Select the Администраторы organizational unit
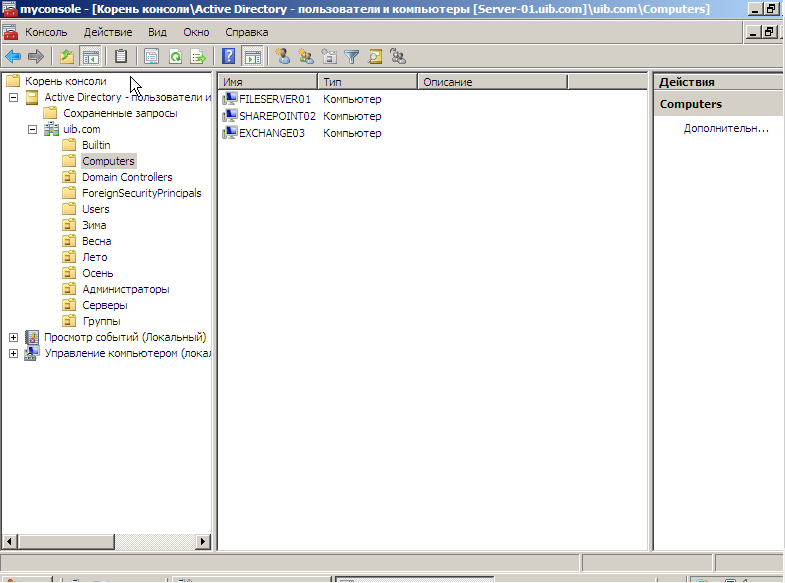Image resolution: width=785 pixels, height=583 pixels. 126,289
